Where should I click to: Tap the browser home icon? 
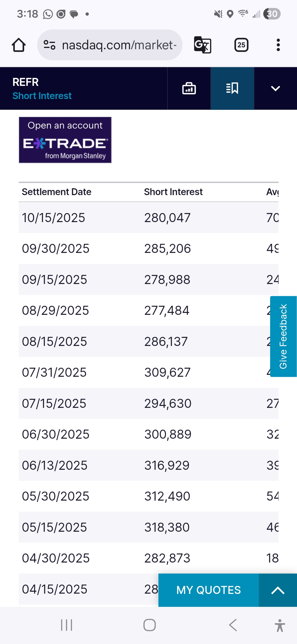point(19,45)
